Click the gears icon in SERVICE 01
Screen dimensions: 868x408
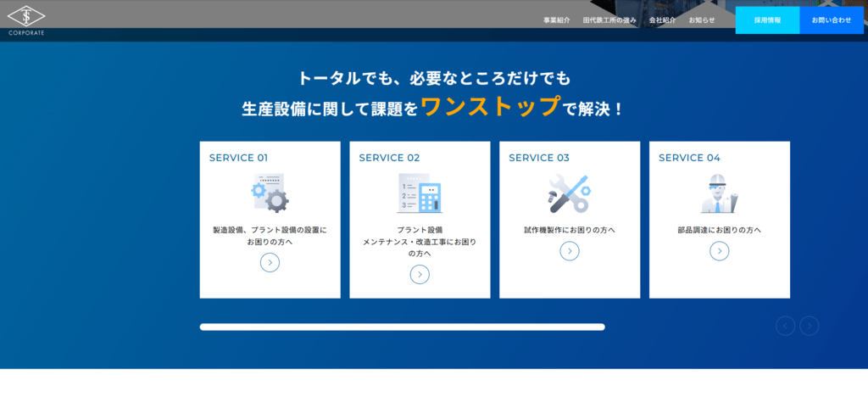[x=270, y=193]
